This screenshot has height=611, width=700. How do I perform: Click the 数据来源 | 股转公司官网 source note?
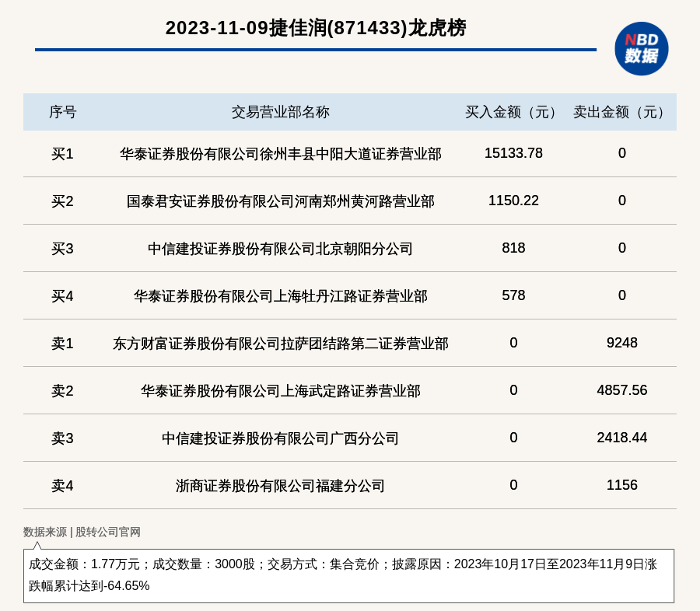[82, 532]
